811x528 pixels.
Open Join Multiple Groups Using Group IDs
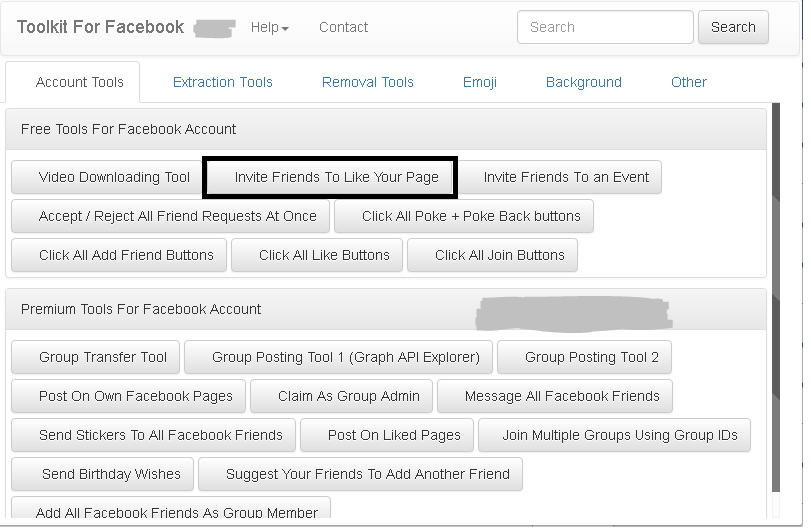point(614,435)
